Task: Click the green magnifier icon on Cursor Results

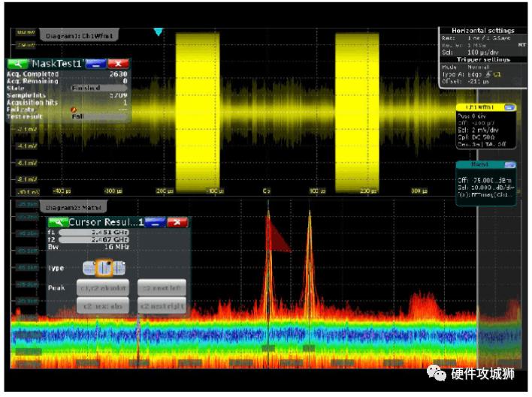Action: click(59, 222)
